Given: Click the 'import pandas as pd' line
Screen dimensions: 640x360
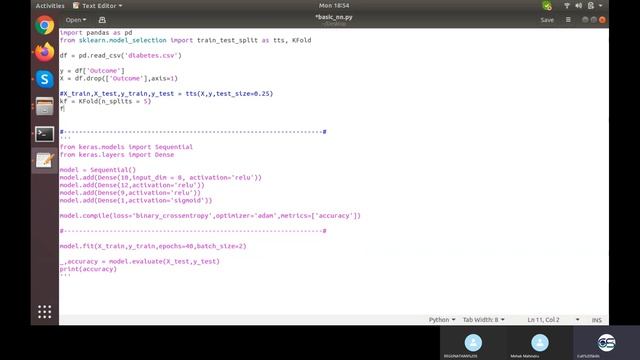Looking at the screenshot, I should pyautogui.click(x=96, y=33).
